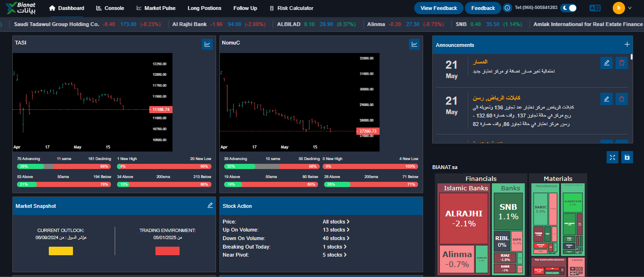The image size is (644, 277).
Task: Click the ALRAJHI -2.1% heatmap tile
Action: tap(463, 218)
